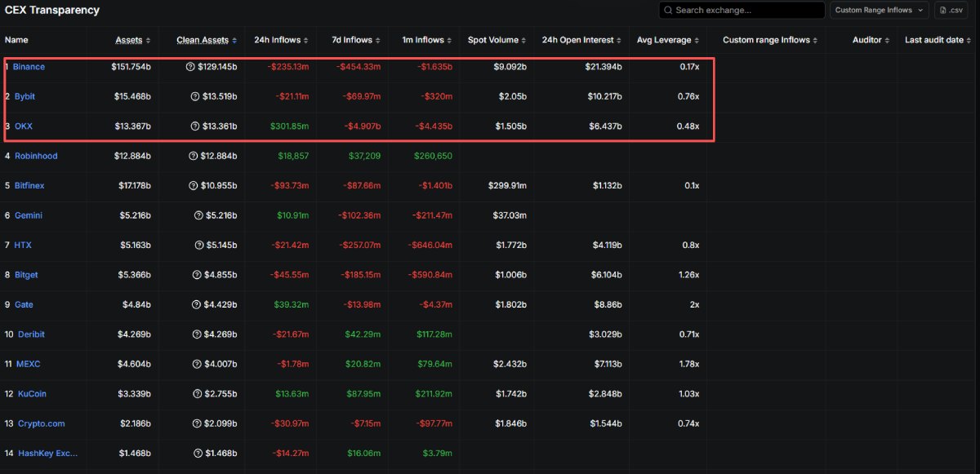This screenshot has width=980, height=474.
Task: Sort by the Last audit date arrows
Action: pyautogui.click(x=969, y=40)
